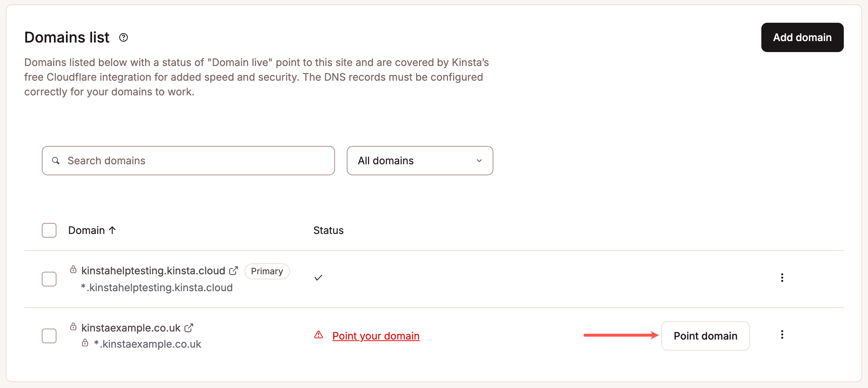Open the All domains filter dropdown
Screen dimensions: 868x388
click(x=419, y=161)
